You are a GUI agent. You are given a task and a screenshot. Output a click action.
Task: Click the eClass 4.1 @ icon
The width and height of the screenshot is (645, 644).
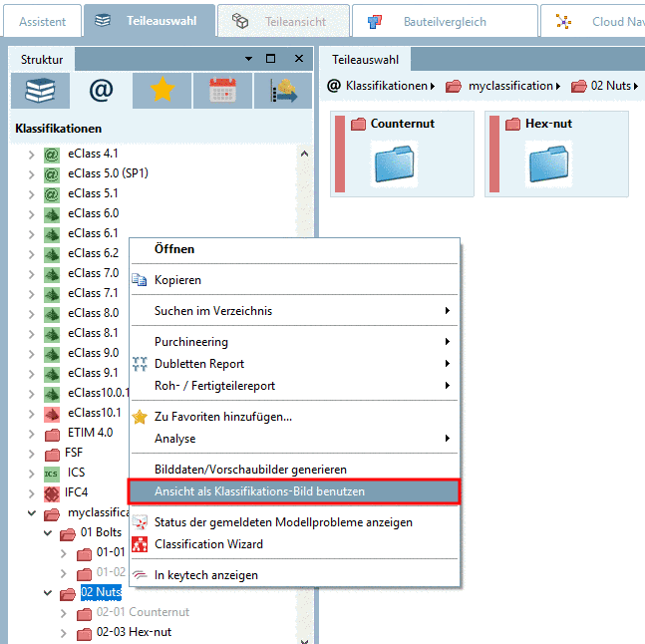tap(52, 155)
